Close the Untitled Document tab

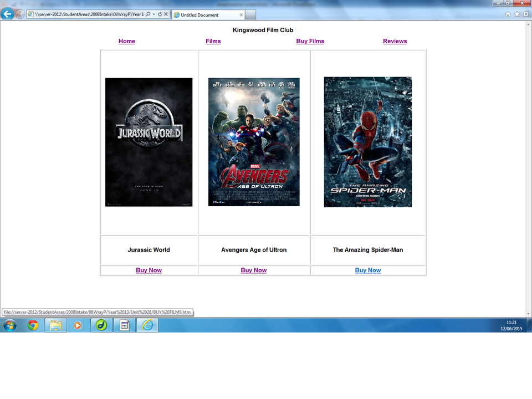point(241,14)
